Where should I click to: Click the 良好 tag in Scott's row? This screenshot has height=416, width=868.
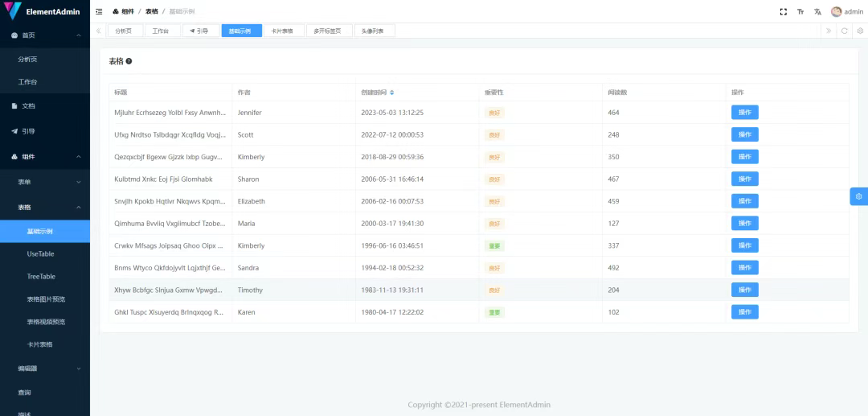pos(494,135)
